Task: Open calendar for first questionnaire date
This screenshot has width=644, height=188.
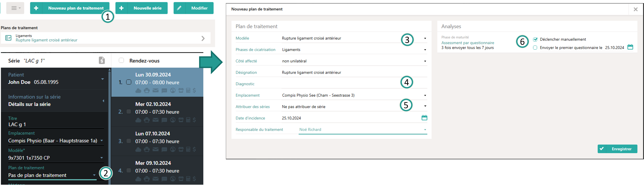Action: [x=630, y=47]
